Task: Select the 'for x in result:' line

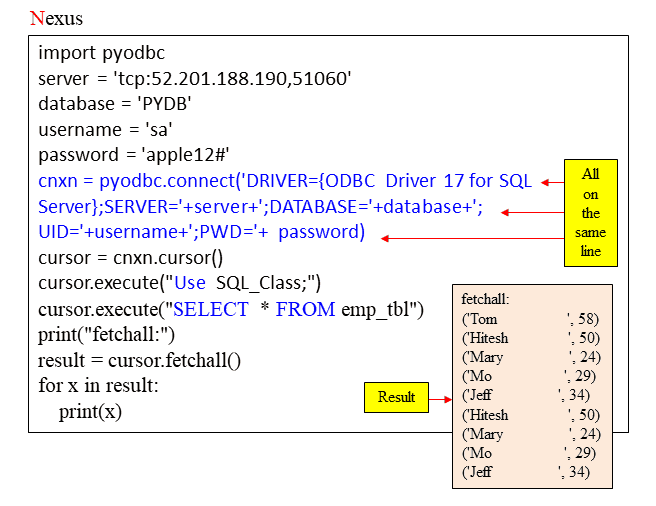Action: [98, 386]
